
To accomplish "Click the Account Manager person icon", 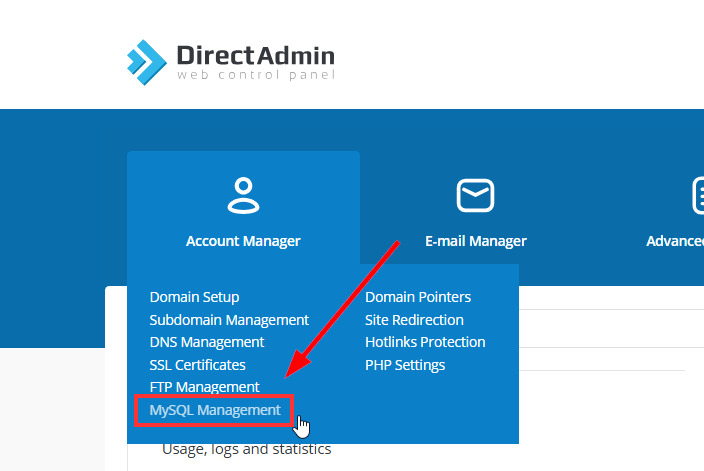I will (x=243, y=195).
